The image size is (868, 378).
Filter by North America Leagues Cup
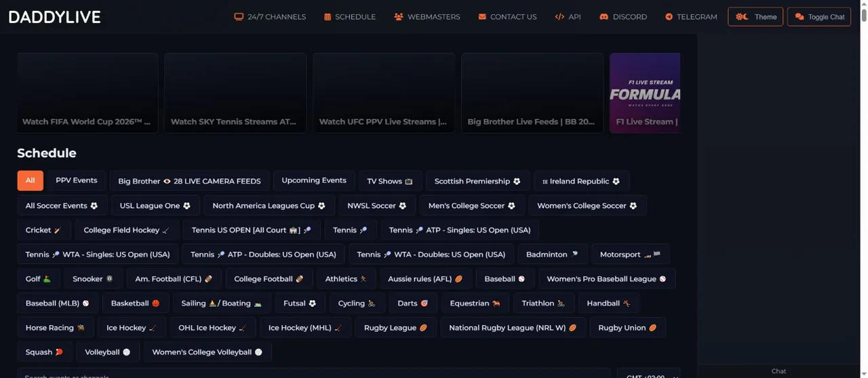[269, 205]
